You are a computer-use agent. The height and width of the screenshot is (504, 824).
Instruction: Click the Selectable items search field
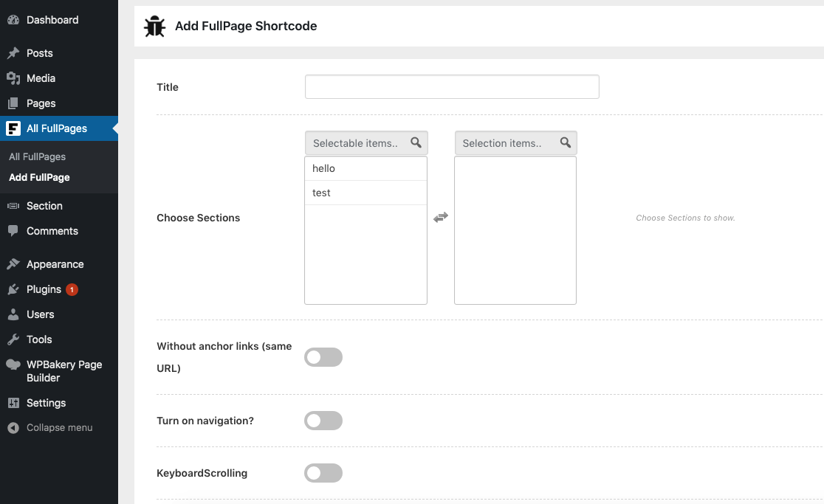pyautogui.click(x=366, y=143)
